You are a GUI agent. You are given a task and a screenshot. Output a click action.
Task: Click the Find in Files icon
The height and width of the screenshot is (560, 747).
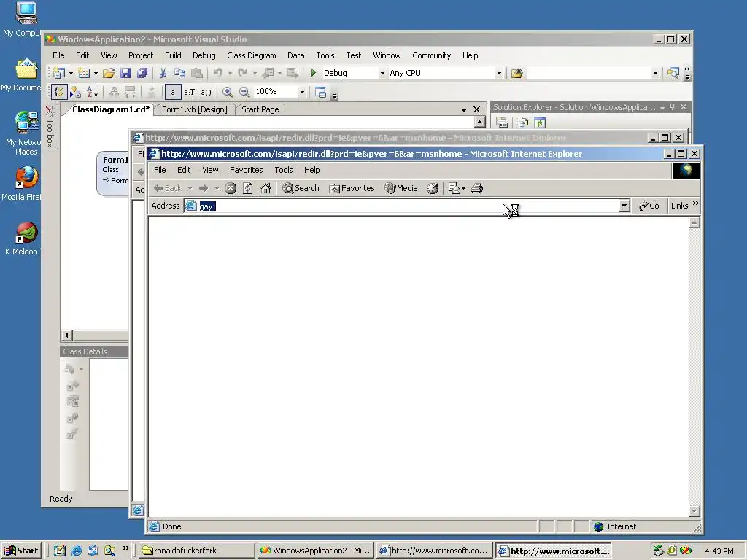pos(517,74)
